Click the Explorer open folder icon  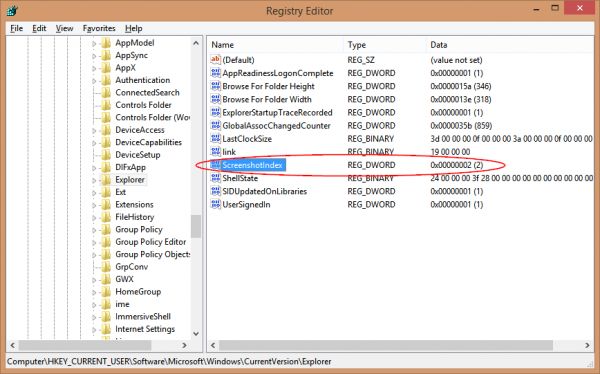pyautogui.click(x=106, y=180)
